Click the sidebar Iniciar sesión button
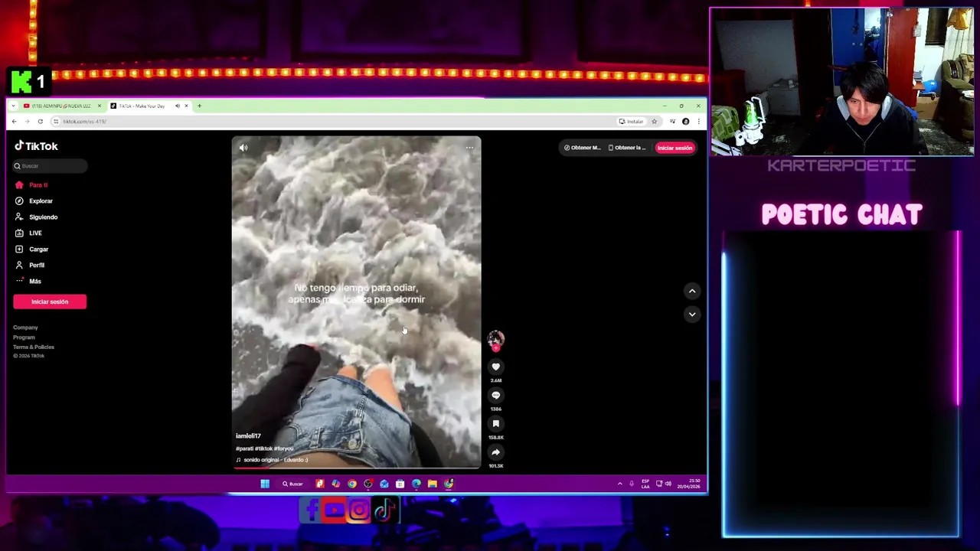This screenshot has height=551, width=980. (50, 302)
